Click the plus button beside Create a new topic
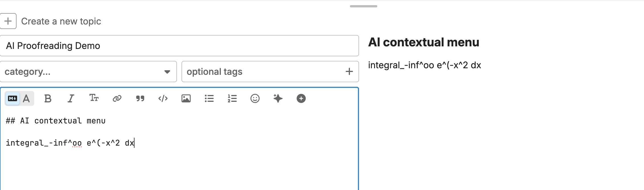Screen dimensions: 644x190 pos(8,21)
